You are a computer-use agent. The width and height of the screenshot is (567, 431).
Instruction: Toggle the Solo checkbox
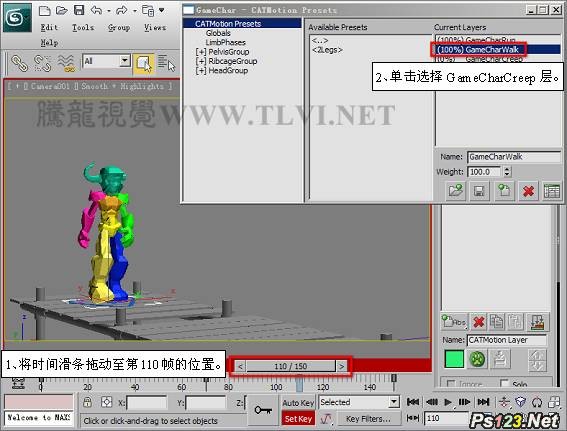click(504, 383)
